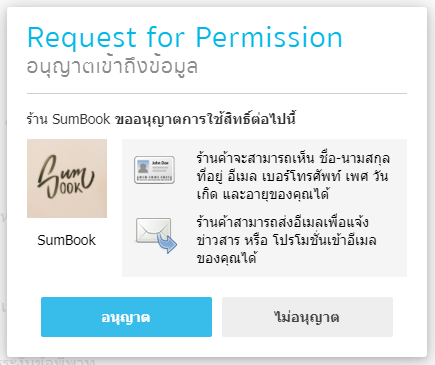Select the email newsletter promotion permission description
The height and width of the screenshot is (365, 435).
[x=287, y=240]
